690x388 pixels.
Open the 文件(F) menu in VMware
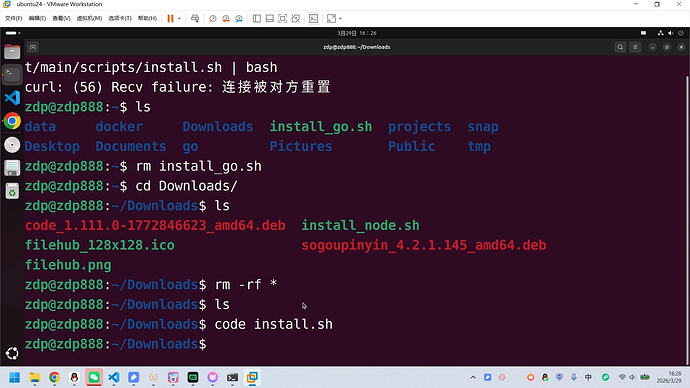13,18
